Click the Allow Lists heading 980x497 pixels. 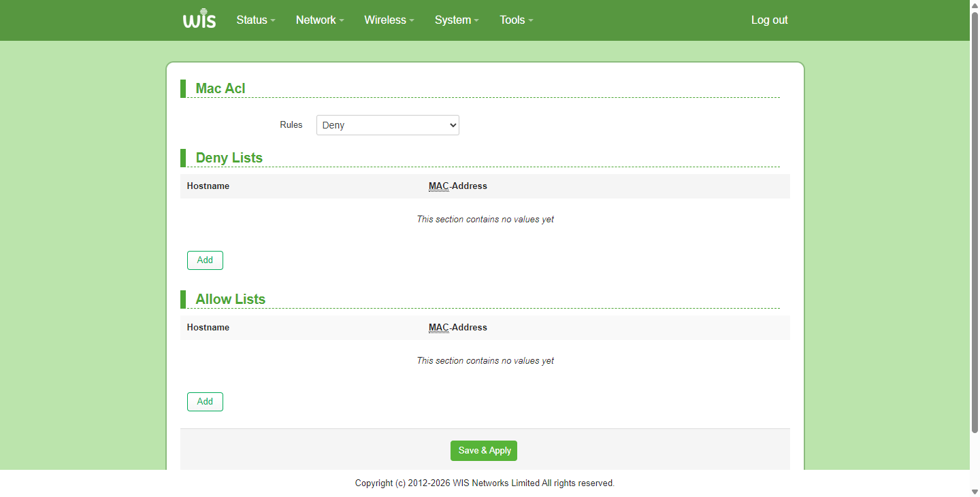click(231, 299)
